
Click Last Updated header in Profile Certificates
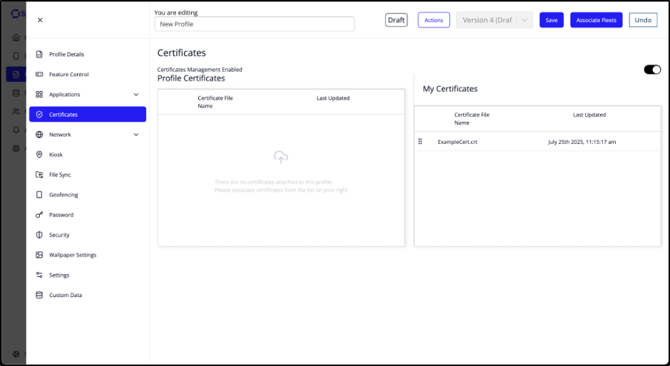[x=333, y=98]
